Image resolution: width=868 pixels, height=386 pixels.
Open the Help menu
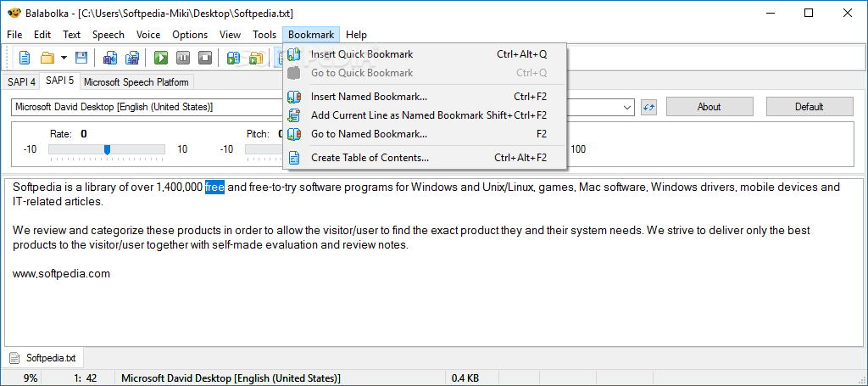[x=356, y=34]
